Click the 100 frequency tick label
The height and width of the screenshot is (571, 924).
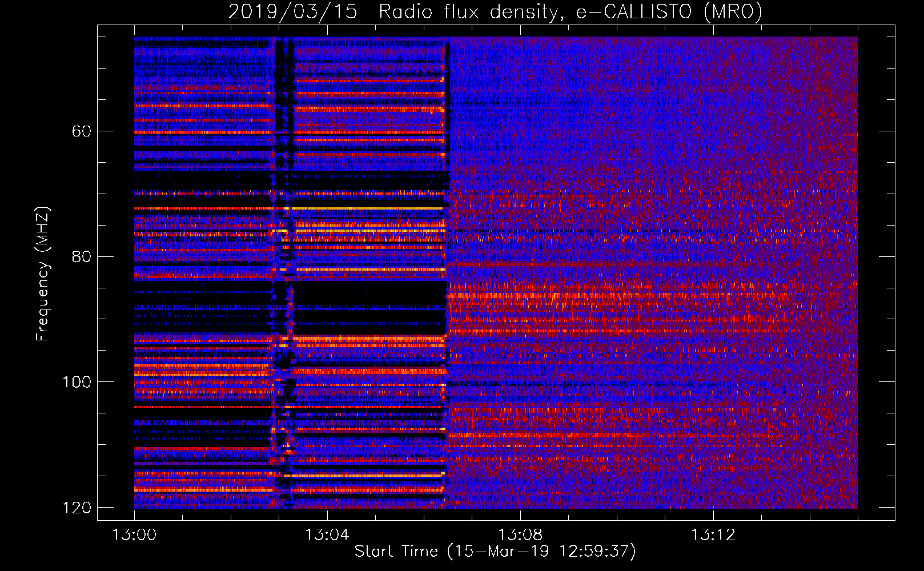77,382
